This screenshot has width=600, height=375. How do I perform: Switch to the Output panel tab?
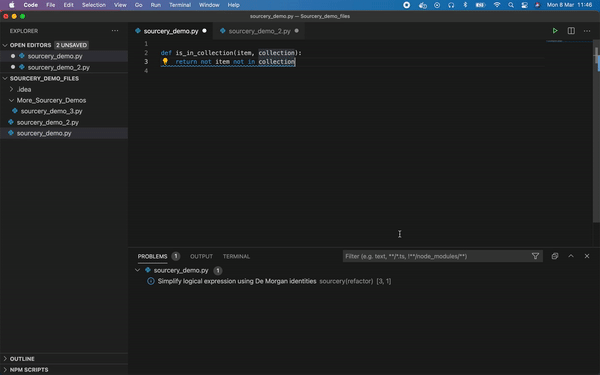click(x=201, y=256)
